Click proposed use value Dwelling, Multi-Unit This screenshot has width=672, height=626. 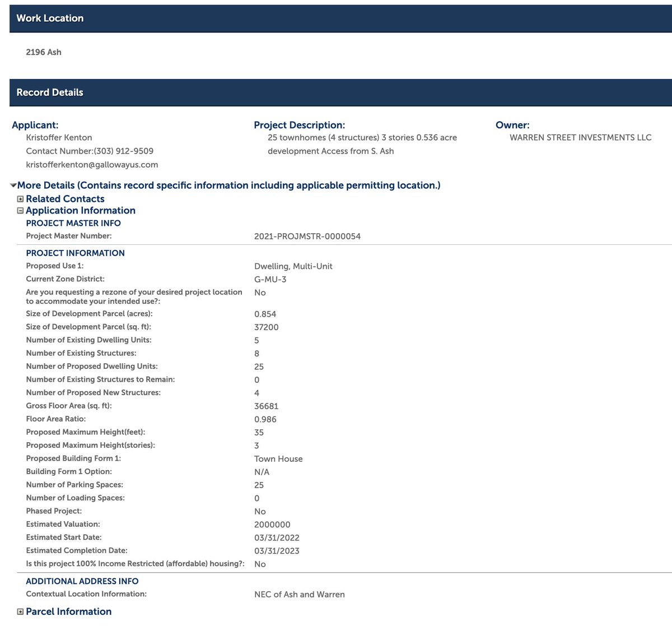[293, 267]
